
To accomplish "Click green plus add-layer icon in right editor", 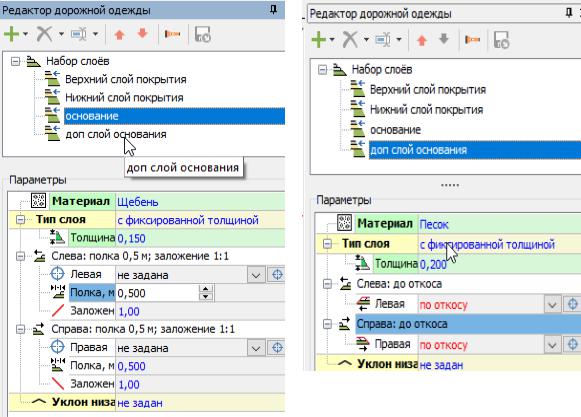I will coord(319,39).
